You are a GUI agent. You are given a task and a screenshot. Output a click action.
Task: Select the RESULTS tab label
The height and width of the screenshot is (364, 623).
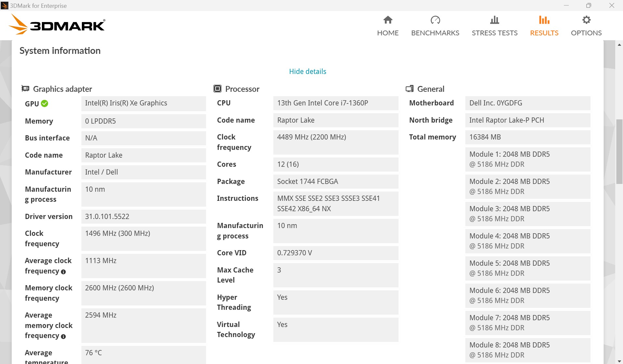544,33
